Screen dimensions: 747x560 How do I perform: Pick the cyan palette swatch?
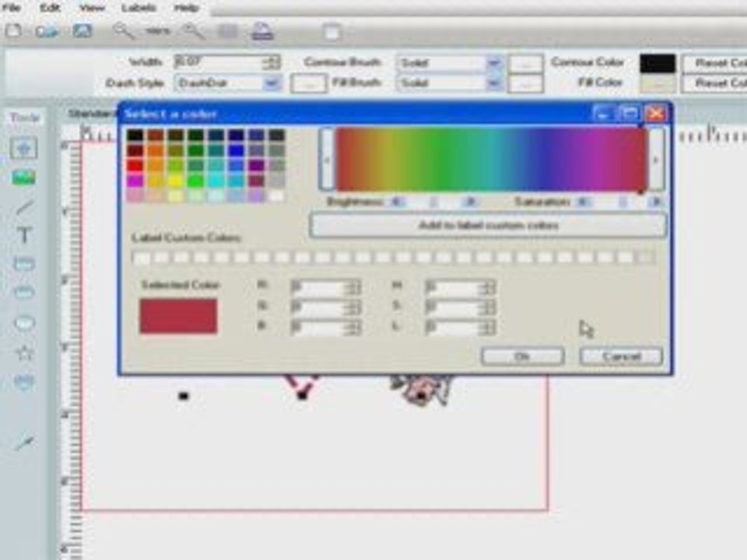[x=216, y=181]
